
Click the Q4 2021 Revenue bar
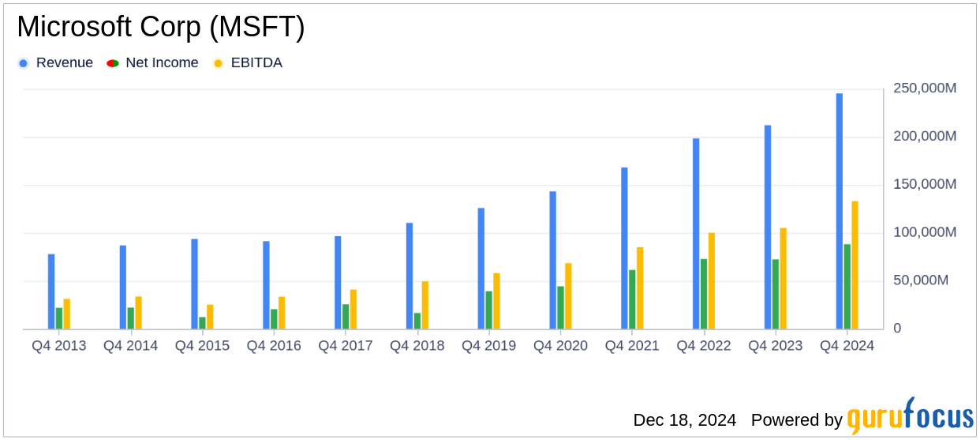coord(624,248)
